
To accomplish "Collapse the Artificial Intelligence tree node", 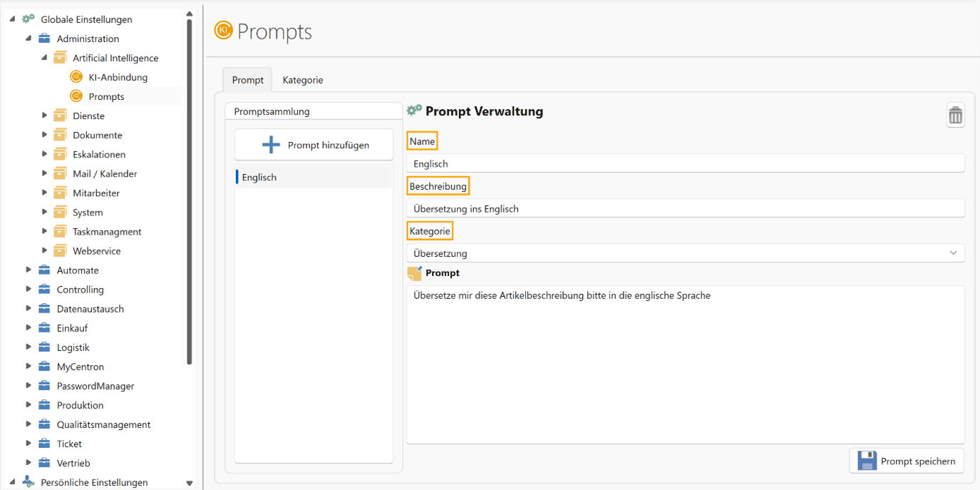I will tap(44, 58).
